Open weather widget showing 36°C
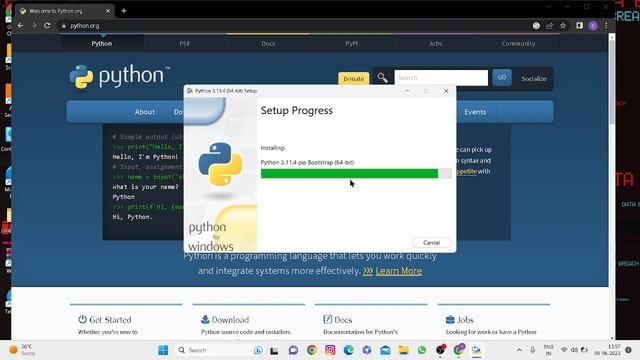 pos(22,350)
